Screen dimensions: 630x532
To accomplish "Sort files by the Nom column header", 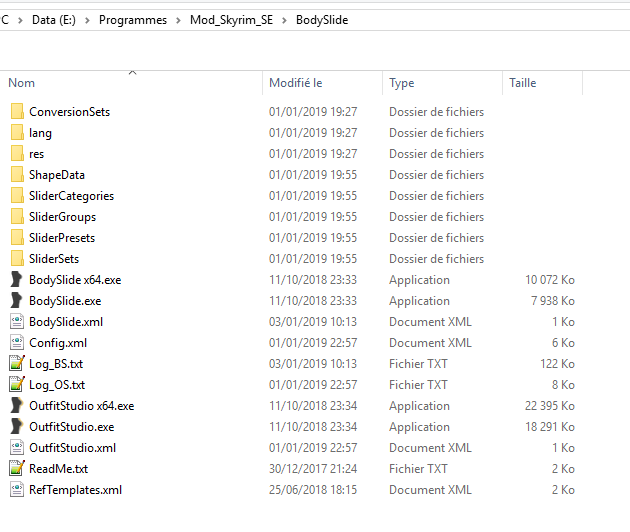I will pyautogui.click(x=22, y=83).
